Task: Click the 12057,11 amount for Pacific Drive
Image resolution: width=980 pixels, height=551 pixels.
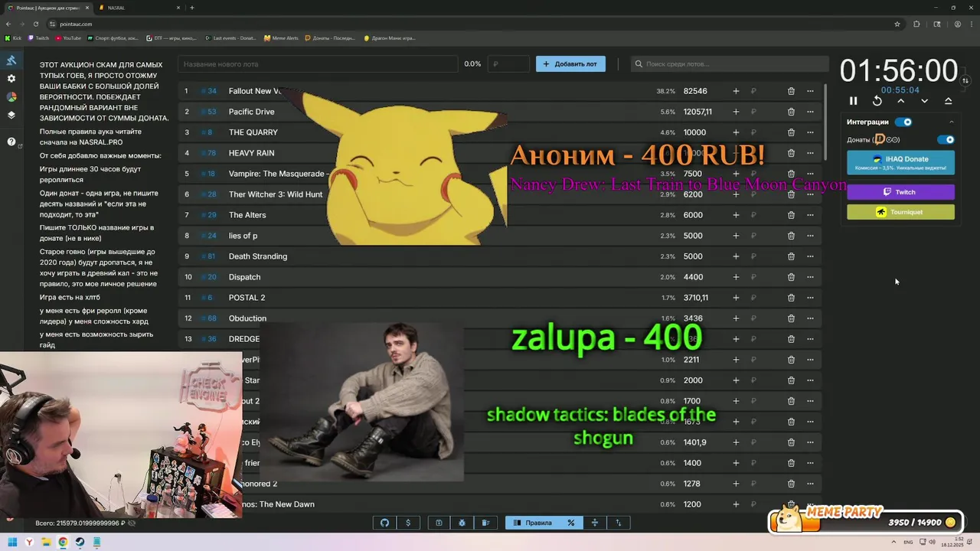Action: [697, 112]
